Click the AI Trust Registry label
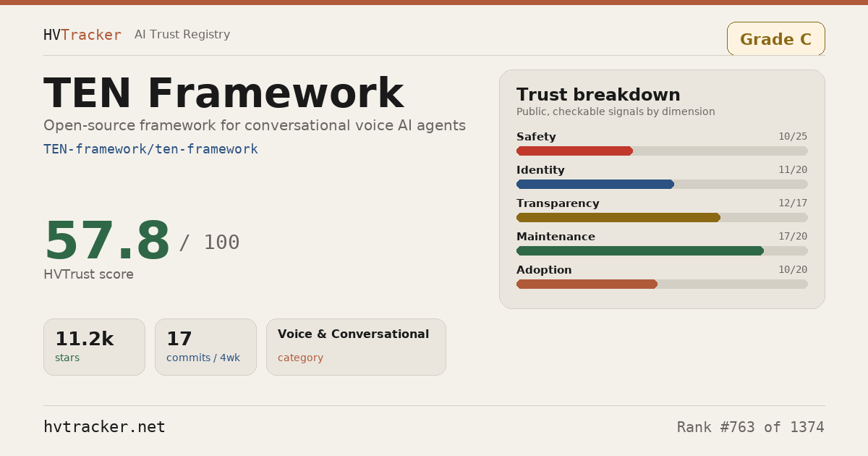 click(182, 35)
